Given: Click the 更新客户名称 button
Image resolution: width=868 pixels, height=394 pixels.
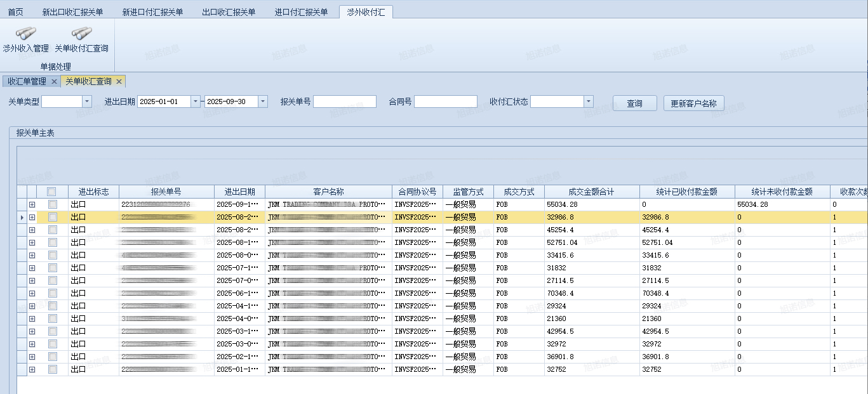Looking at the screenshot, I should [x=693, y=103].
